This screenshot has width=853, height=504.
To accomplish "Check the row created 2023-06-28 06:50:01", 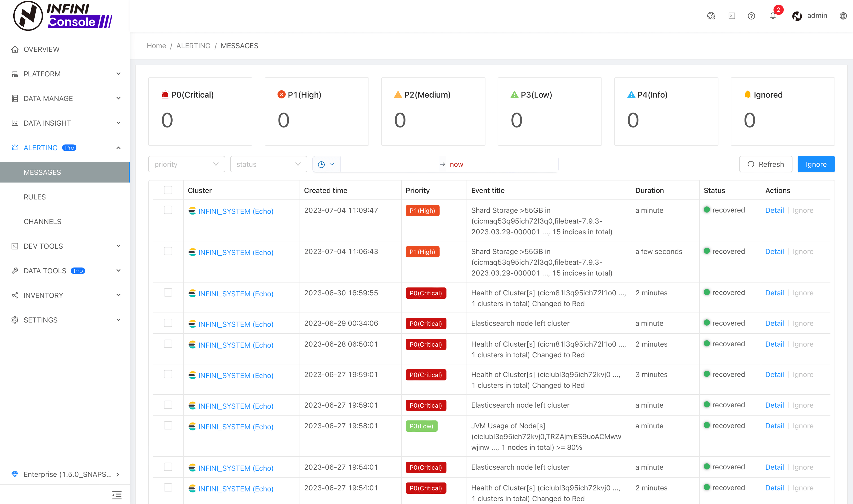I will coord(168,344).
